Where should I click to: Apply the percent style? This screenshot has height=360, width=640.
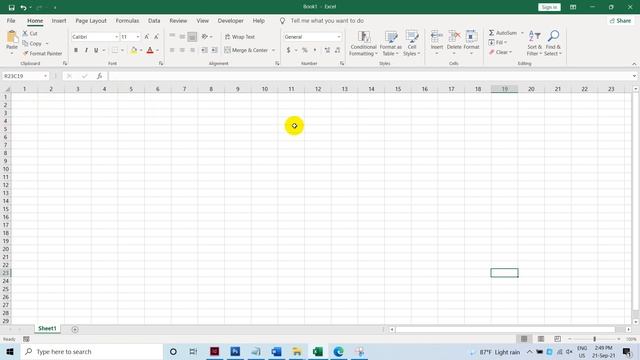coord(304,50)
